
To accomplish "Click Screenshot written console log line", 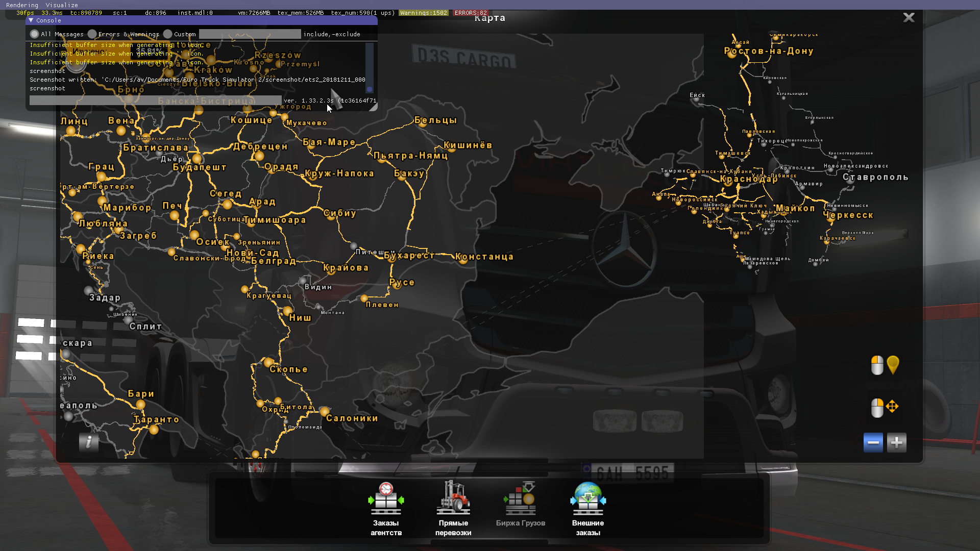I will point(198,80).
